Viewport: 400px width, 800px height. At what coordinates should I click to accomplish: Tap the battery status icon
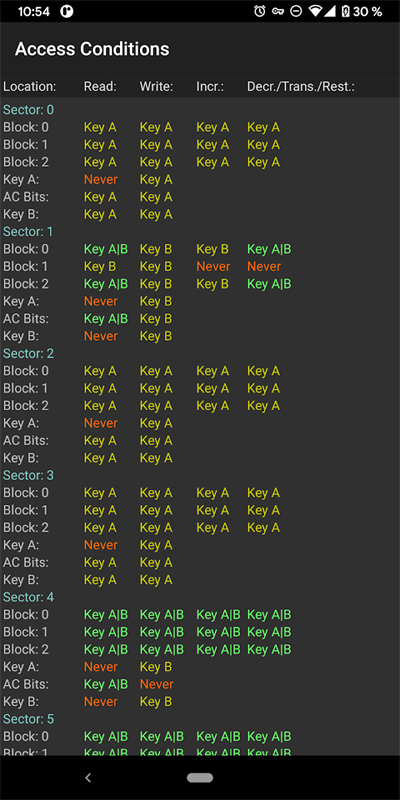[345, 11]
